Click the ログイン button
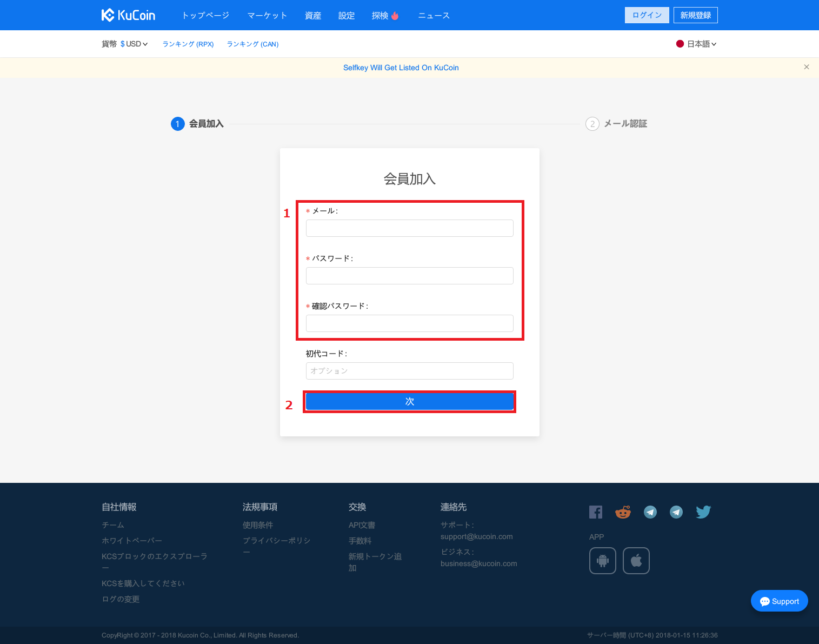Image resolution: width=819 pixels, height=644 pixels. point(647,15)
